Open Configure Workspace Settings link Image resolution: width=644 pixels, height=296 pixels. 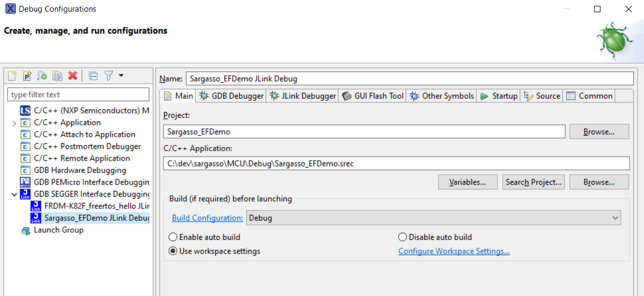coord(454,251)
